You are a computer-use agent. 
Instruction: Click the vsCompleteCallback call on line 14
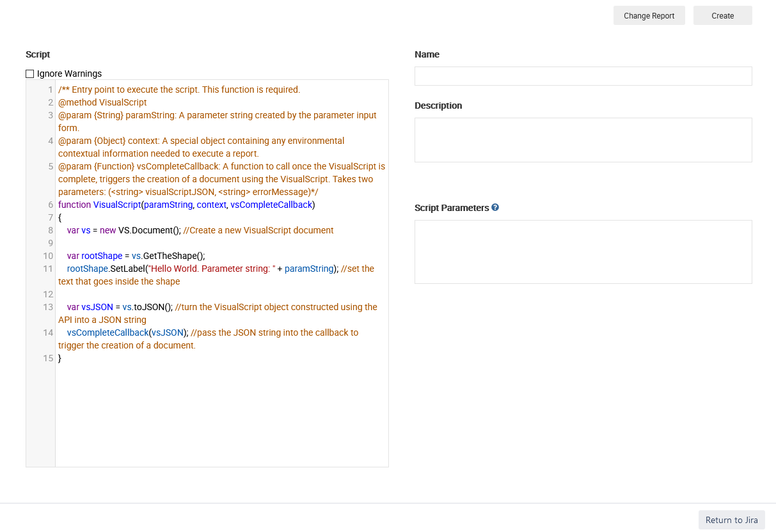(107, 332)
